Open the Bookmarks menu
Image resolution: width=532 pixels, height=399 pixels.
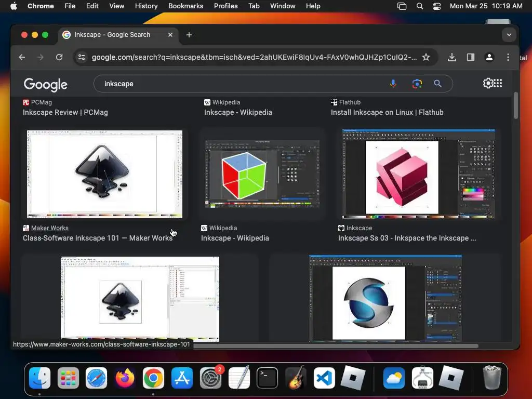tap(185, 6)
